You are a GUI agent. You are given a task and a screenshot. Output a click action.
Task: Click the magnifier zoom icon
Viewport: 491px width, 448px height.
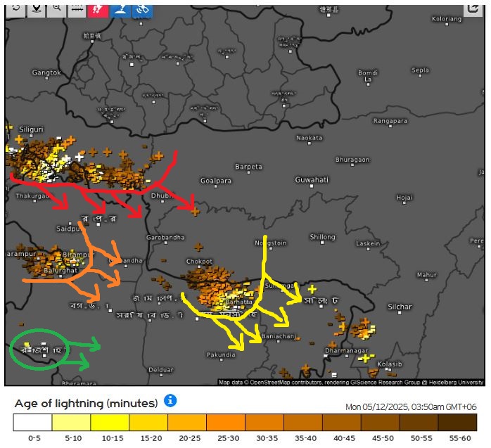click(56, 8)
